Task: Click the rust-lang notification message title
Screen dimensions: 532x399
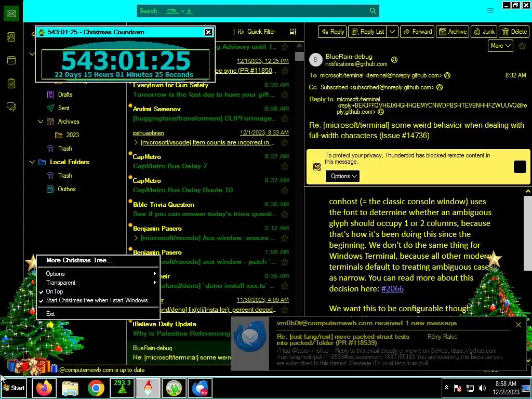Action: pos(343,340)
